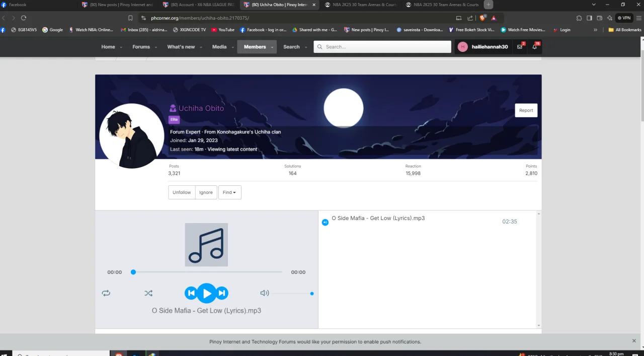Toggle repeat mode in audio player
This screenshot has height=356, width=644.
coord(106,293)
